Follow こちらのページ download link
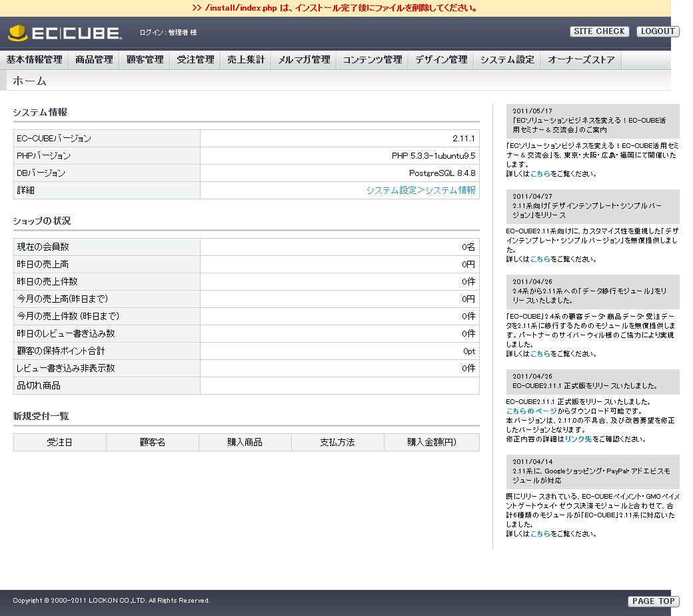 [531, 411]
